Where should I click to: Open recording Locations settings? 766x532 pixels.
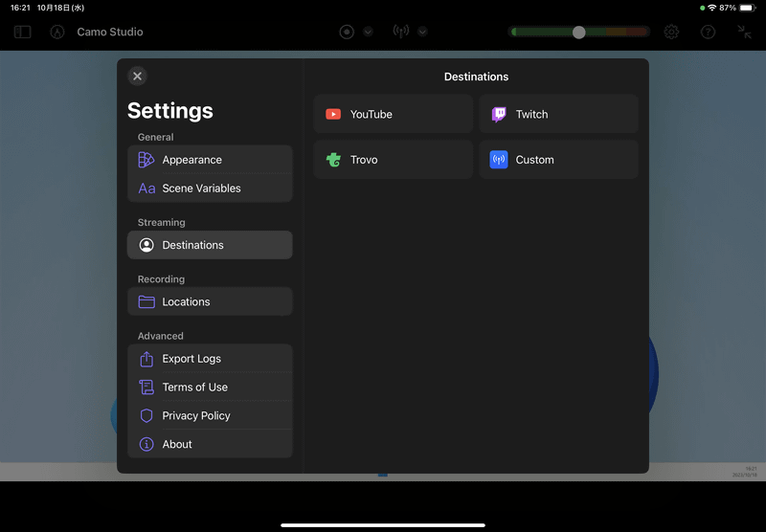(x=210, y=301)
